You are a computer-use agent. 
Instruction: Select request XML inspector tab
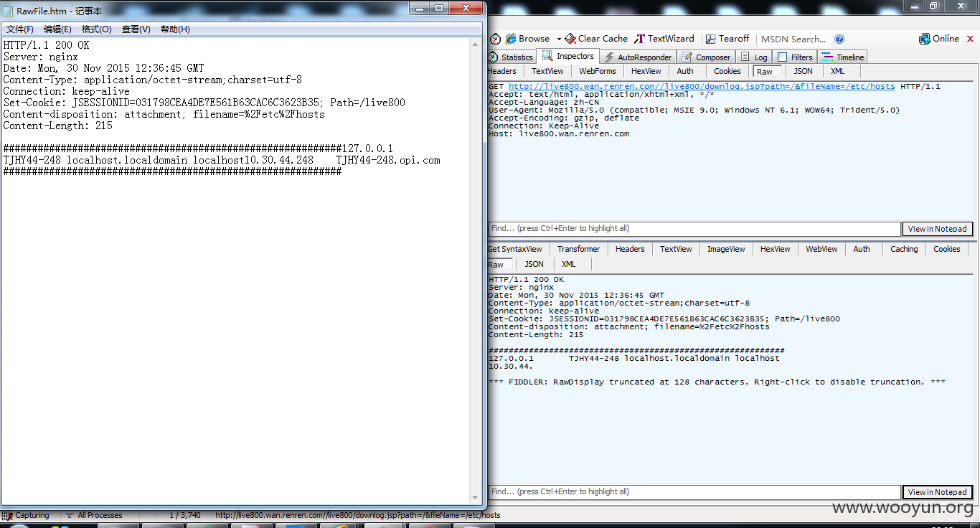(x=838, y=71)
